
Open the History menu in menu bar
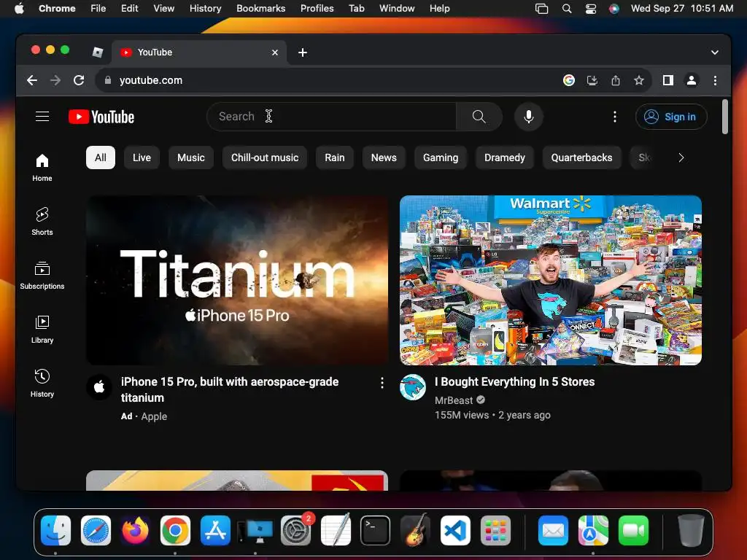tap(205, 9)
